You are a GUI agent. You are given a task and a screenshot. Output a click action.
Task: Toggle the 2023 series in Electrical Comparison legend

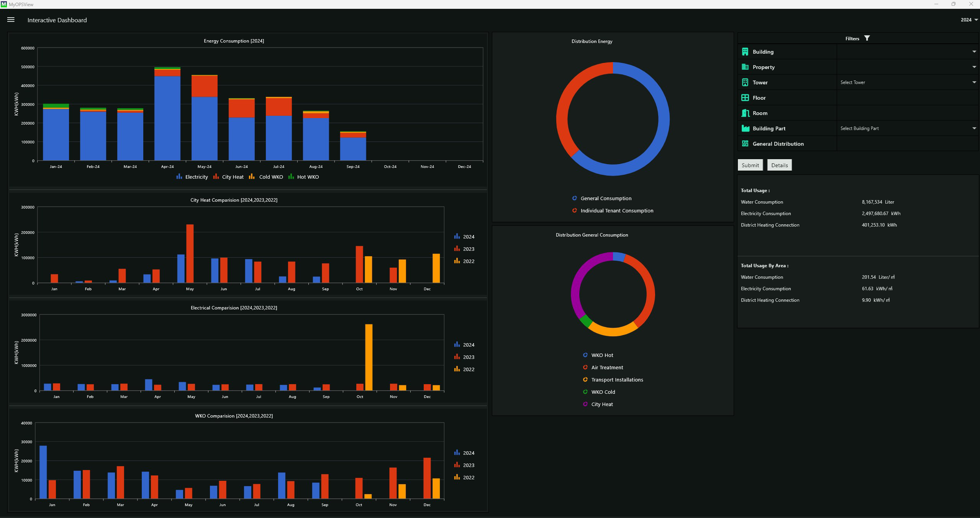[x=464, y=357]
